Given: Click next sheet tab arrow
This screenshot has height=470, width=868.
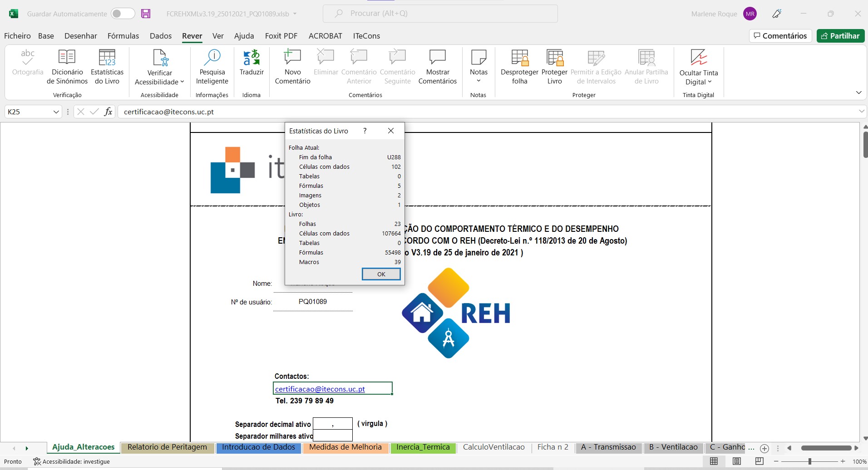Looking at the screenshot, I should click(27, 448).
